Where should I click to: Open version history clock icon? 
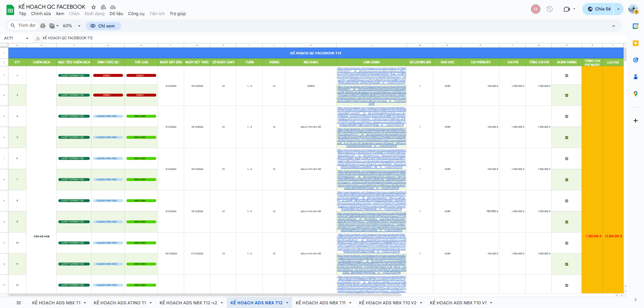coord(549,9)
